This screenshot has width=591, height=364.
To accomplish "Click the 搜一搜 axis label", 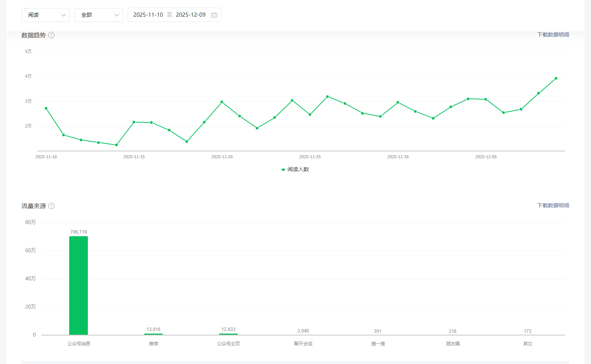I will pyautogui.click(x=378, y=343).
